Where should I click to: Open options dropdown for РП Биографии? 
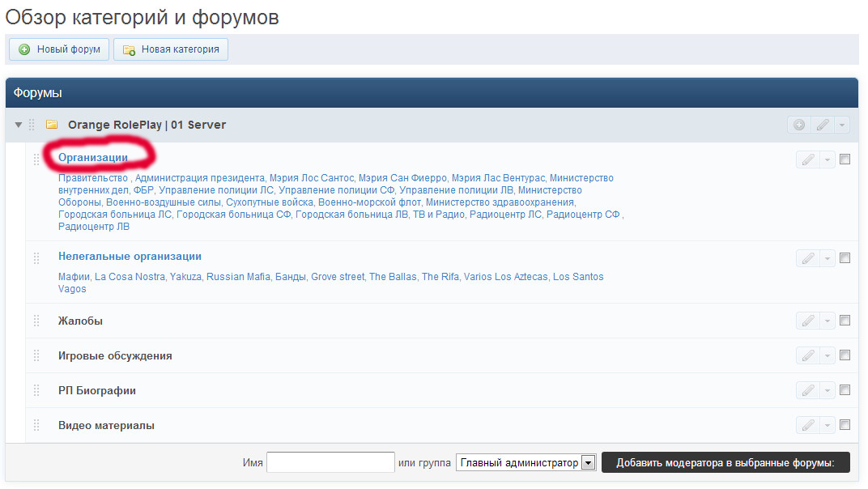[x=828, y=390]
